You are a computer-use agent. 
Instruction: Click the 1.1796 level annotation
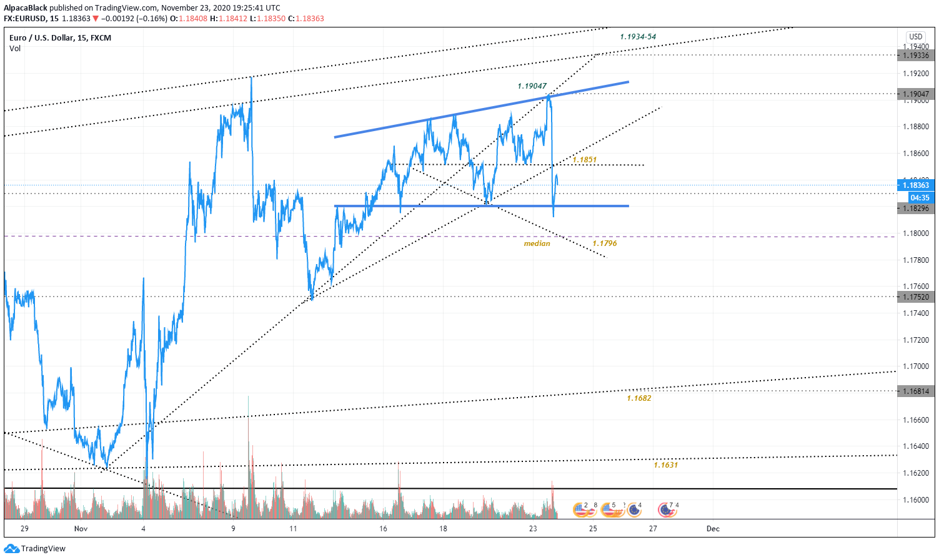tap(604, 243)
